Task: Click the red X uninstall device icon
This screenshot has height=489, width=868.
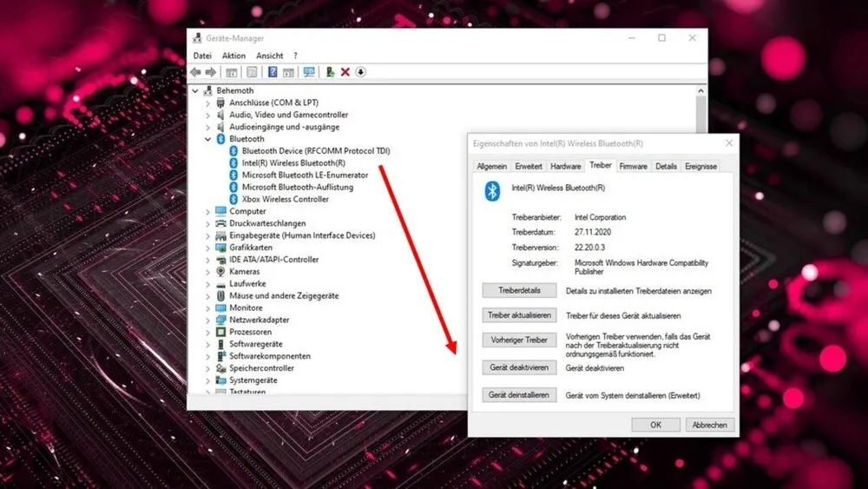Action: click(x=345, y=72)
